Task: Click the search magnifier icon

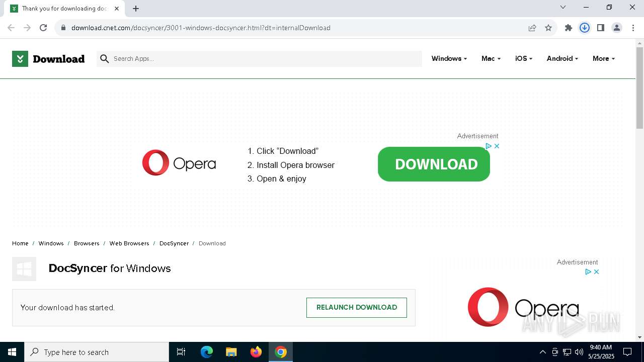Action: coord(105,59)
